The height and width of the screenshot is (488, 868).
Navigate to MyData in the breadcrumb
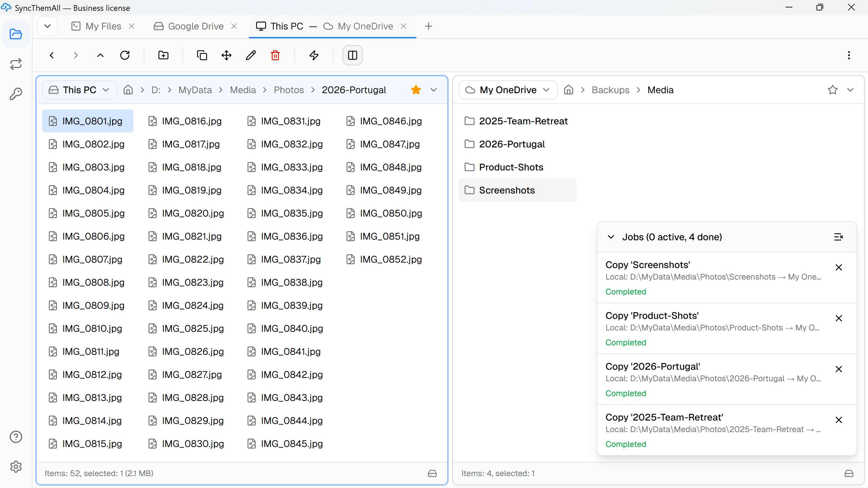pyautogui.click(x=195, y=90)
